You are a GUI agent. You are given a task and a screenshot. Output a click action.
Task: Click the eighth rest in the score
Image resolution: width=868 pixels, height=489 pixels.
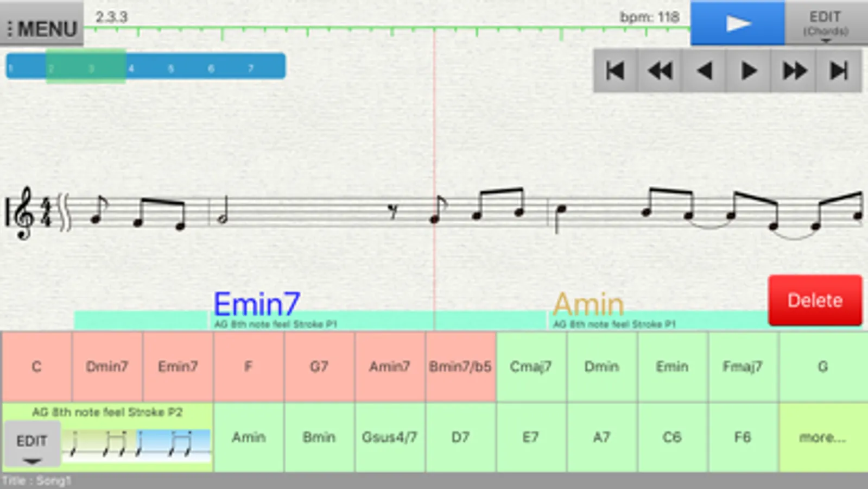pyautogui.click(x=393, y=211)
